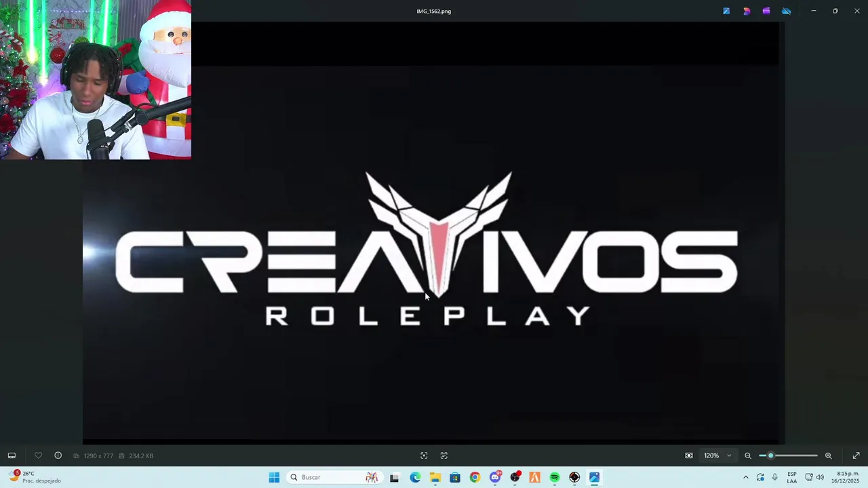Open network and volume quick settings

click(814, 477)
